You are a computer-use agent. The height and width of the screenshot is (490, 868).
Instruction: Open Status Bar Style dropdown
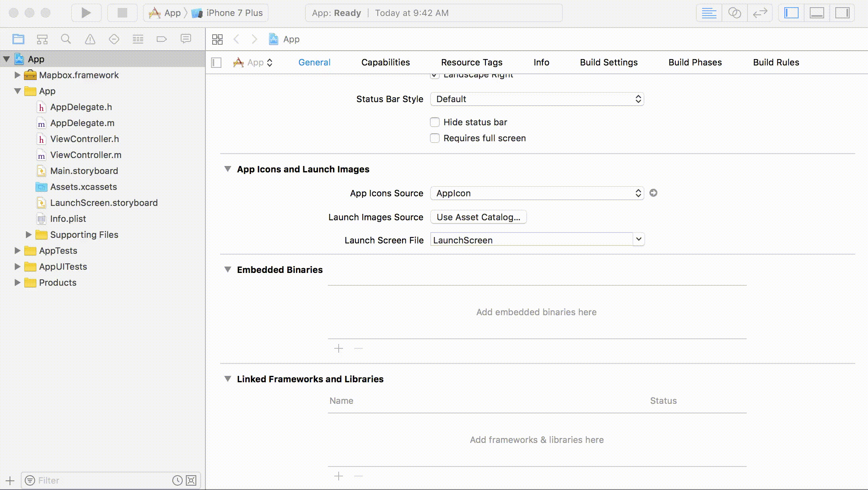coord(537,99)
